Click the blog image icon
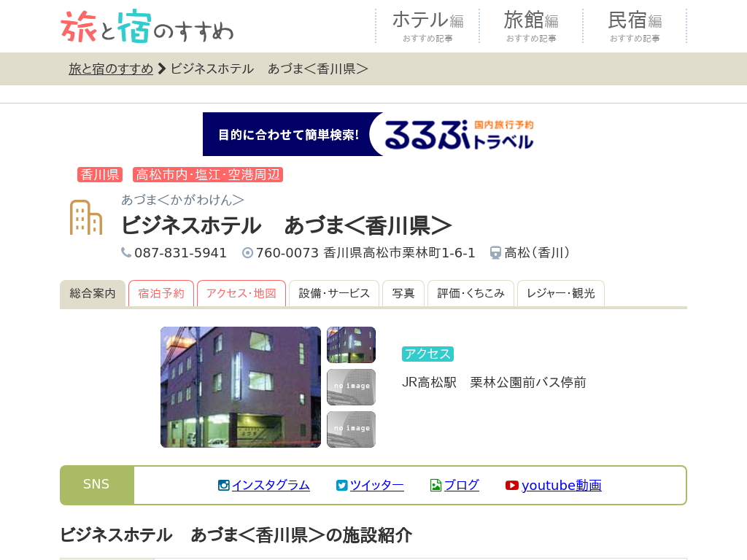 point(436,485)
